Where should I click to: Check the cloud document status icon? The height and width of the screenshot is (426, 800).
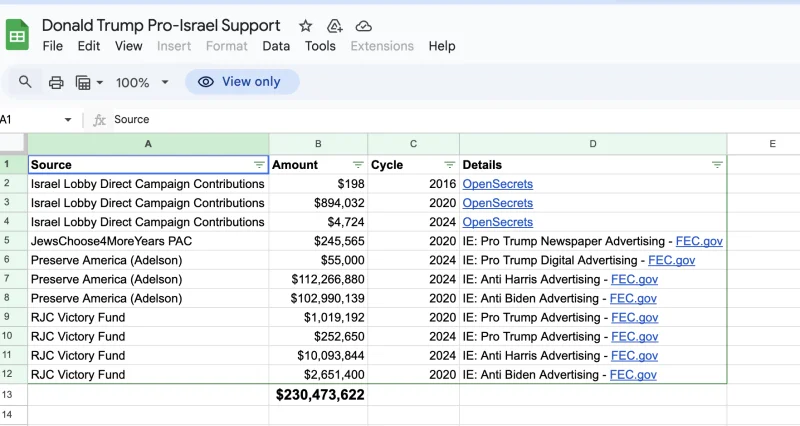[x=363, y=26]
